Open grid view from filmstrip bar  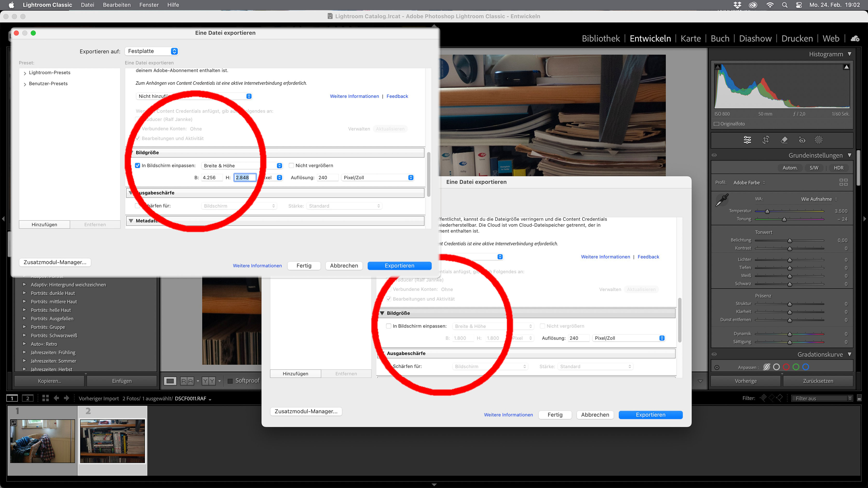point(46,398)
